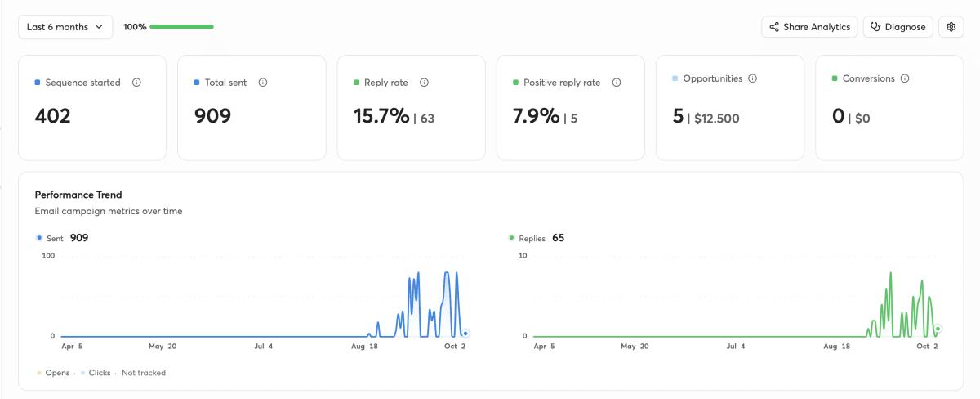Toggle the Opens legend item
This screenshot has width=980, height=399.
click(53, 373)
